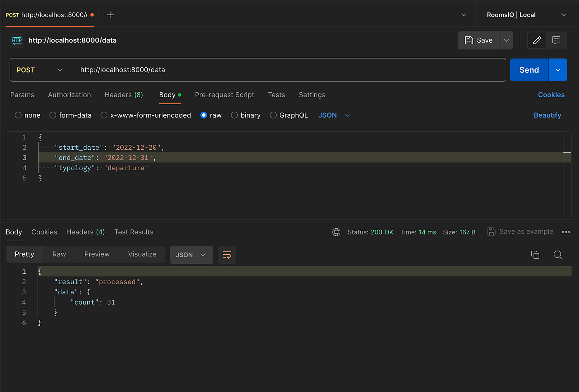Copy response using the copy icon
The image size is (579, 392).
pyautogui.click(x=535, y=255)
